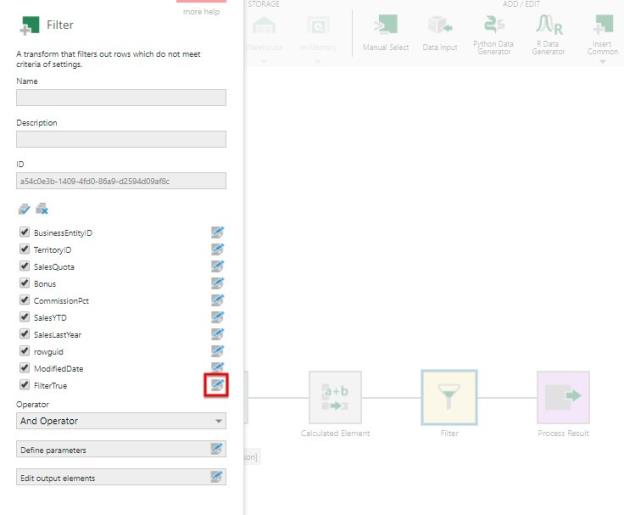Click the edit icon for FilterTrue
This screenshot has width=624, height=515.
[x=218, y=385]
